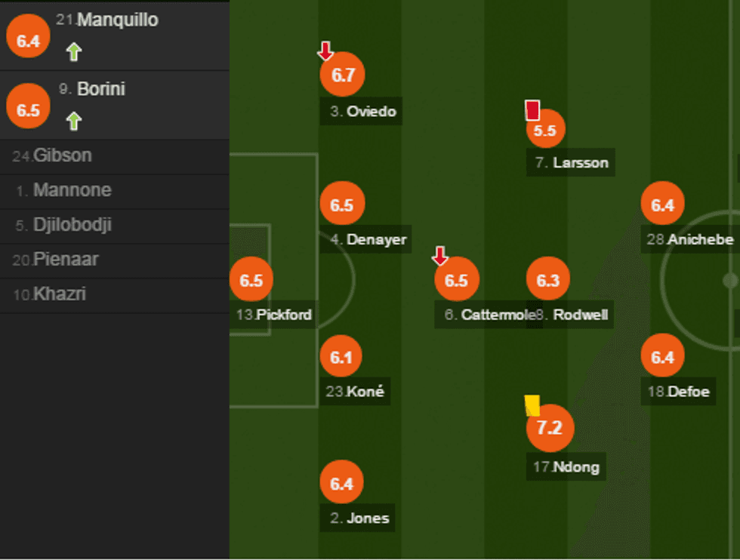
Task: Click Koné's 6.1 rating circle
Action: pos(341,357)
